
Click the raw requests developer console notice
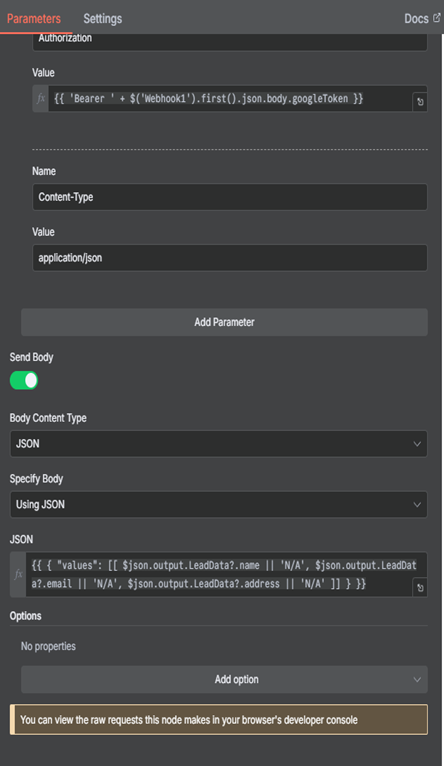[219, 720]
